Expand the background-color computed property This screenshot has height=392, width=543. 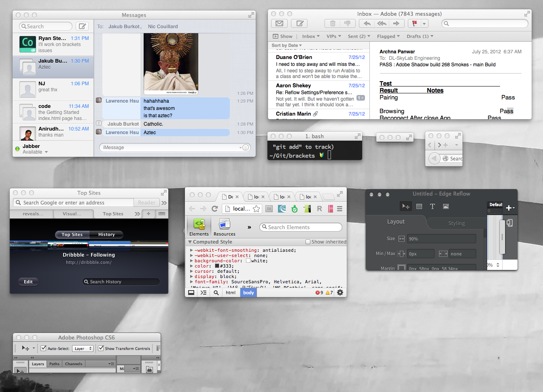click(191, 261)
